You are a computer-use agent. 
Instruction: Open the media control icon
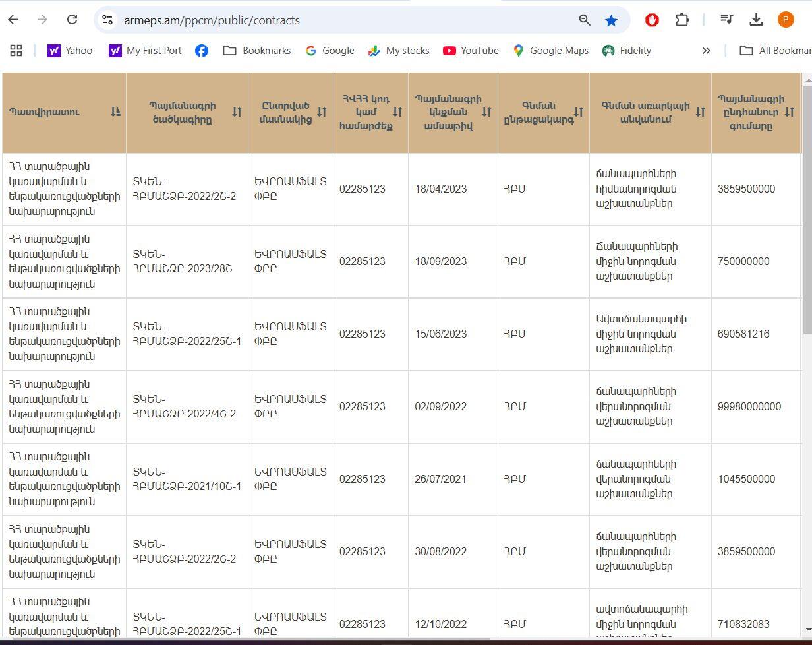pyautogui.click(x=727, y=20)
